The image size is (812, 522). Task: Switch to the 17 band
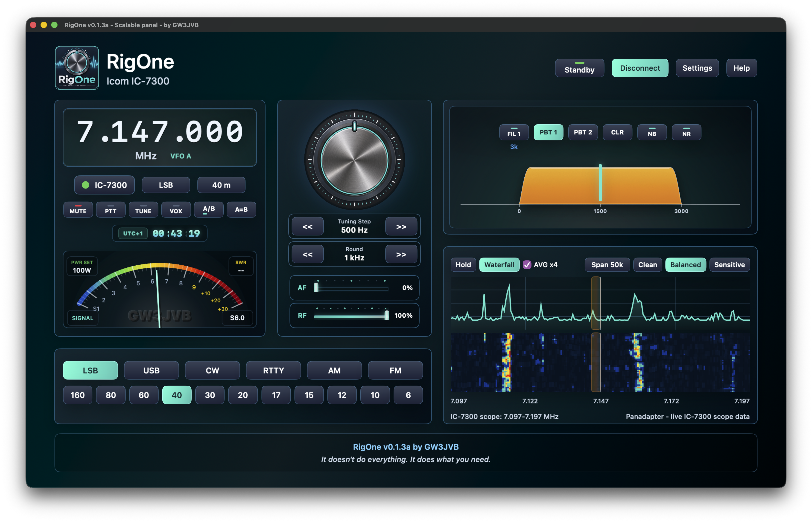click(276, 395)
